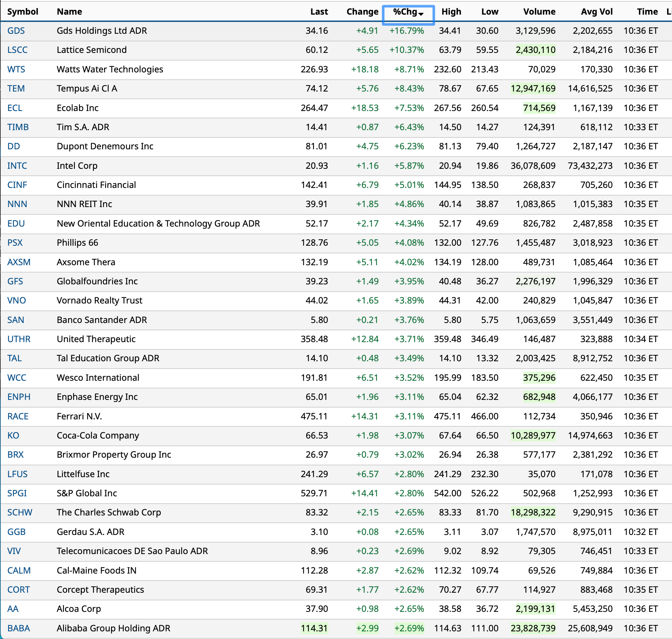Sort by the Last price header
This screenshot has height=639, width=672.
coord(319,11)
